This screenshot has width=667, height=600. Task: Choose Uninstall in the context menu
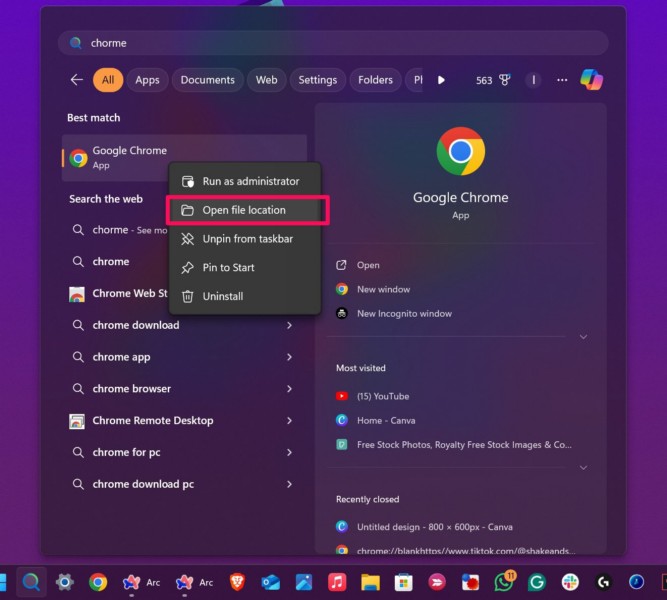[245, 297]
